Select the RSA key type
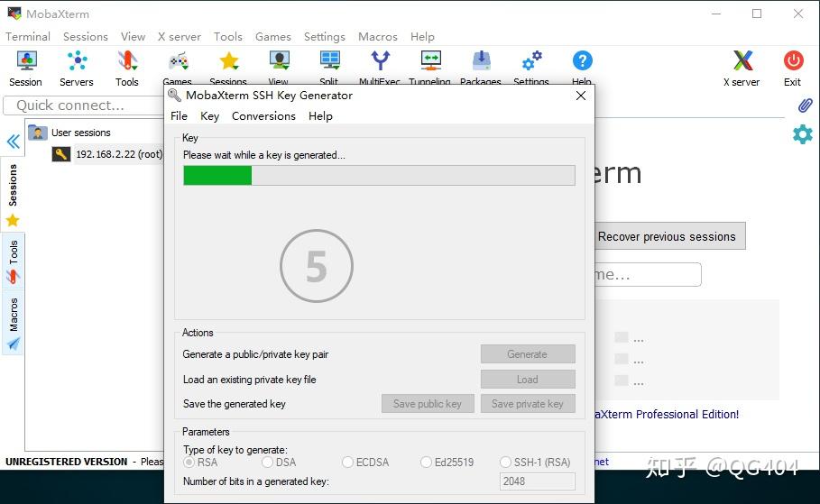Image resolution: width=820 pixels, height=504 pixels. click(x=189, y=463)
